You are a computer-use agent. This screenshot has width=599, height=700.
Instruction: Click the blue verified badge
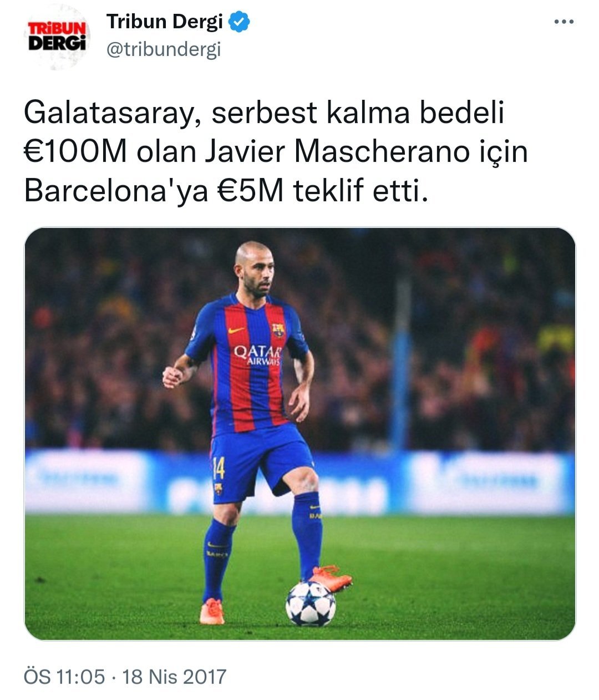[240, 22]
